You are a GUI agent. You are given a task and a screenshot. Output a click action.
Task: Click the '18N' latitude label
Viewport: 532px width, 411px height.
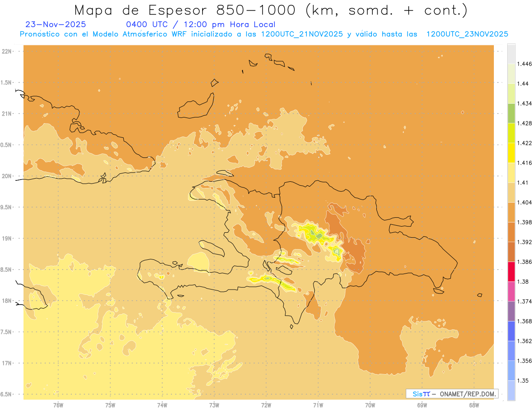tap(7, 301)
